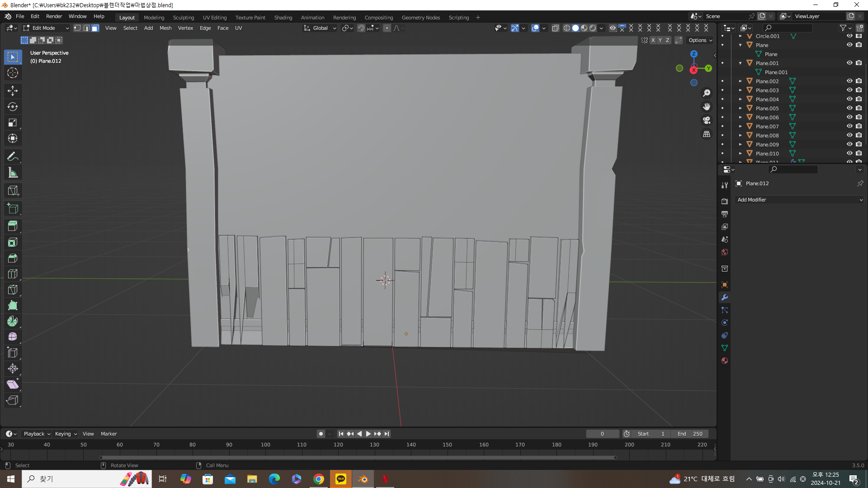868x488 pixels.
Task: Open the Material properties tab
Action: pos(725,361)
